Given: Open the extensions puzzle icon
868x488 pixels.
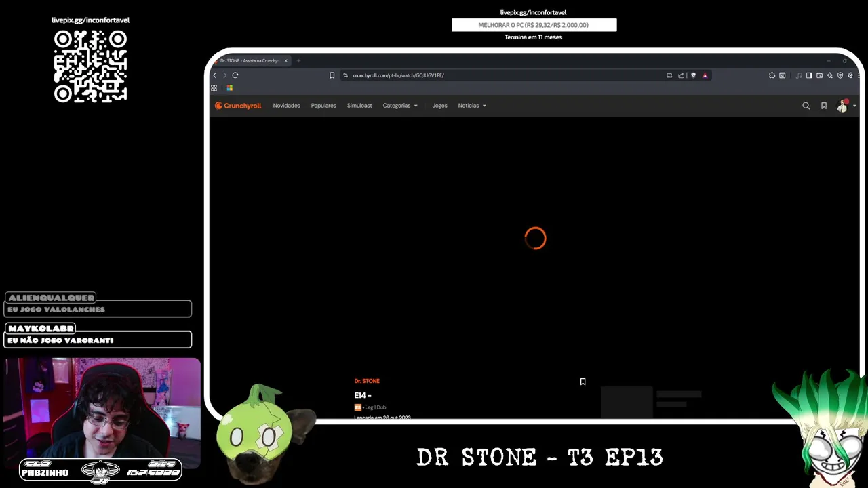Looking at the screenshot, I should point(772,75).
